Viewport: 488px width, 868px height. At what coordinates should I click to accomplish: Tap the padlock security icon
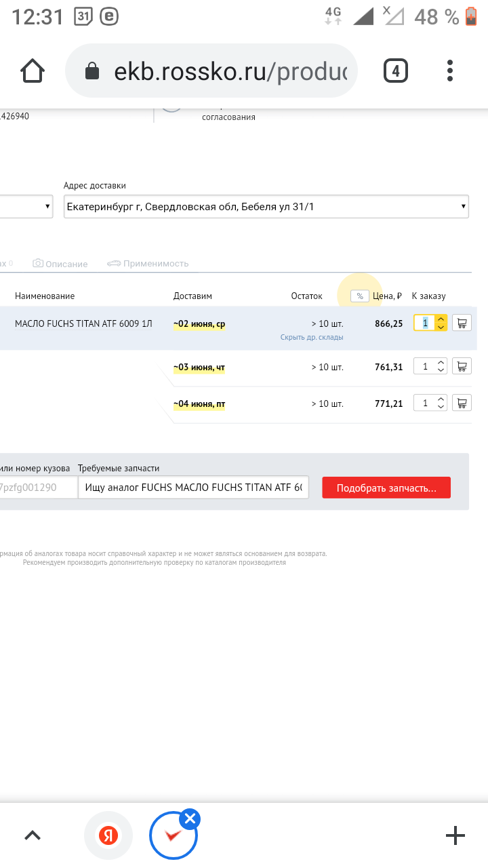pyautogui.click(x=91, y=71)
